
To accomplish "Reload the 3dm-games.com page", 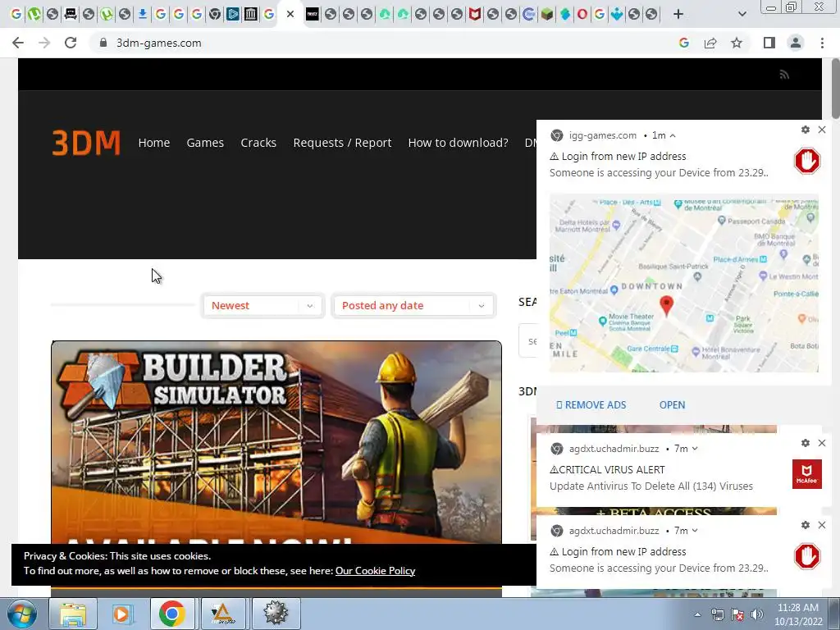I will tap(71, 43).
